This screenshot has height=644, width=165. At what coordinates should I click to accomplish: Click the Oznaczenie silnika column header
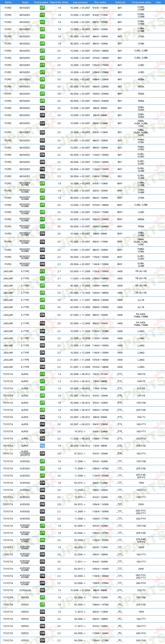coord(141,2)
